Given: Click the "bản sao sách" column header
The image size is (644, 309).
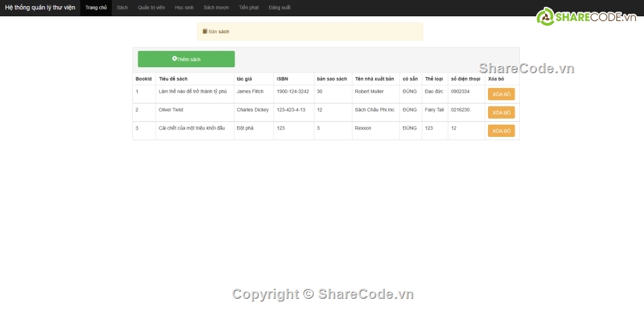Looking at the screenshot, I should (332, 79).
